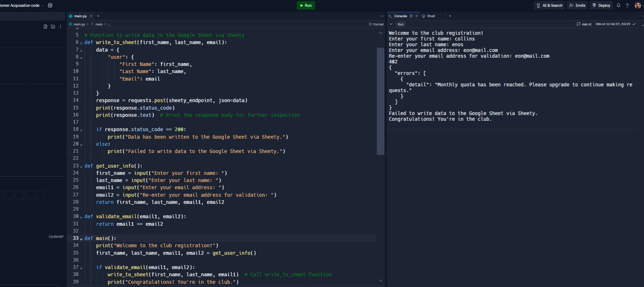644x287 pixels.
Task: Switch to the Shell tab
Action: pyautogui.click(x=428, y=16)
